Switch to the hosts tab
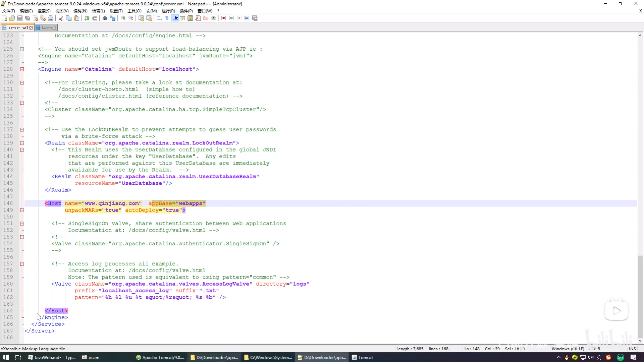The height and width of the screenshot is (362, 644). coord(46,28)
